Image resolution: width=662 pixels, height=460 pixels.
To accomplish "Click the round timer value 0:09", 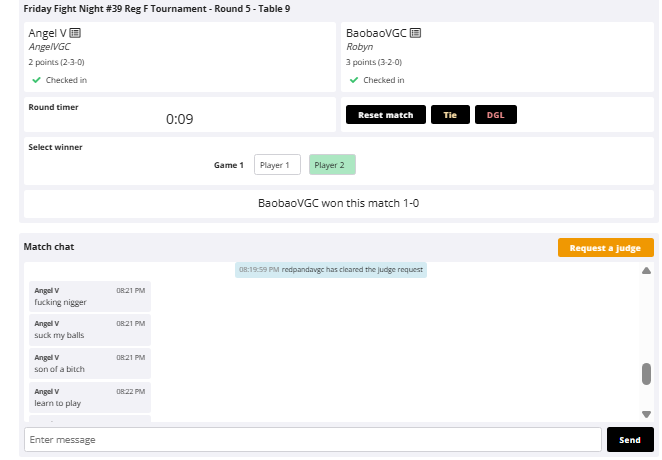I will pyautogui.click(x=179, y=119).
